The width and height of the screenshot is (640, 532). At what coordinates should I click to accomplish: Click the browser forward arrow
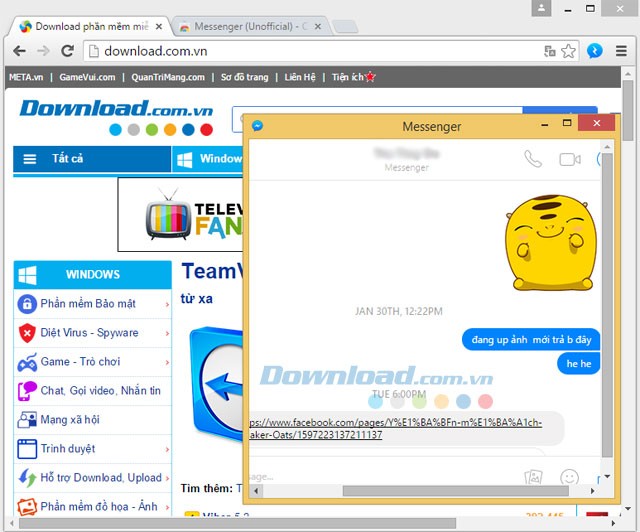[43, 51]
